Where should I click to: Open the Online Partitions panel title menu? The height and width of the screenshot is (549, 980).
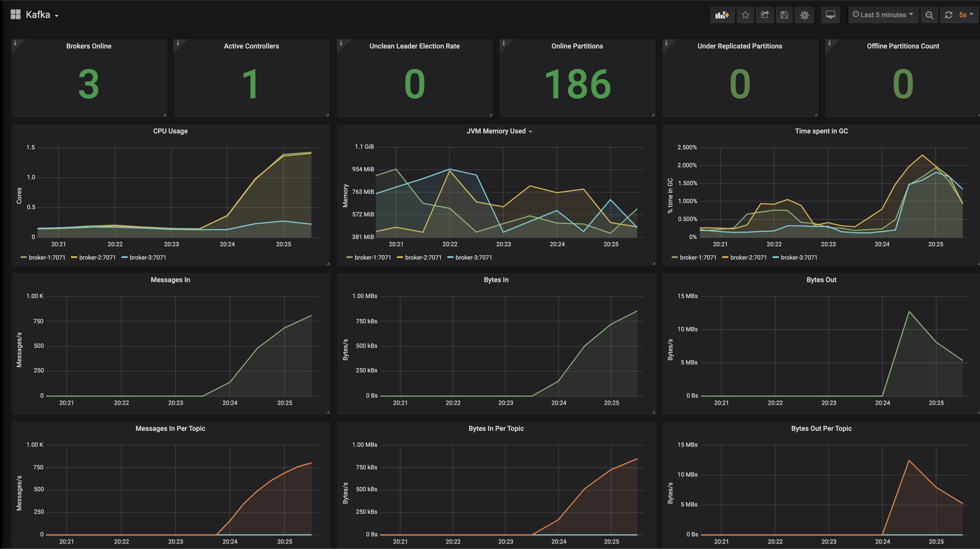pyautogui.click(x=577, y=46)
